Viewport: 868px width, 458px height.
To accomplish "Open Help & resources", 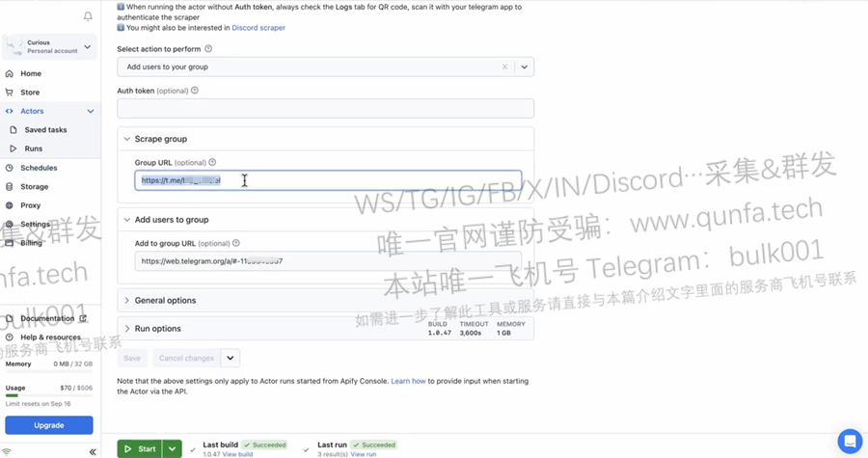I will tap(50, 337).
